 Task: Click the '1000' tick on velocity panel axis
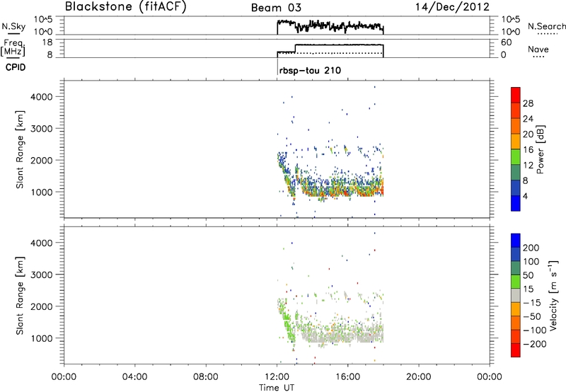coord(42,338)
